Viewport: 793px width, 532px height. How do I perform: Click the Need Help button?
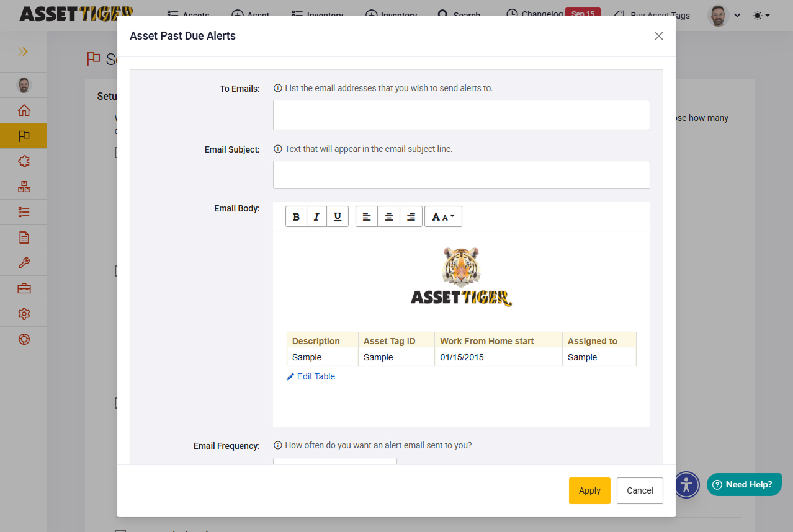tap(743, 484)
